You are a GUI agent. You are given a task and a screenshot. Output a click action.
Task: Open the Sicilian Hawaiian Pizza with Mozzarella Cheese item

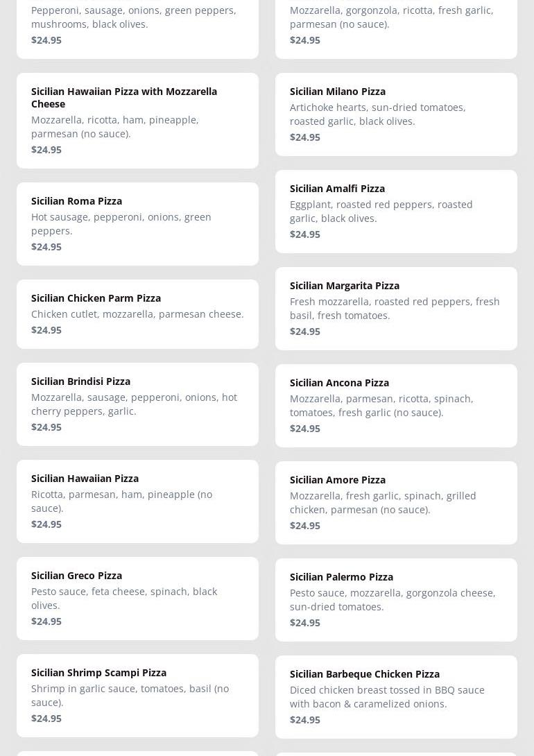[x=124, y=97]
